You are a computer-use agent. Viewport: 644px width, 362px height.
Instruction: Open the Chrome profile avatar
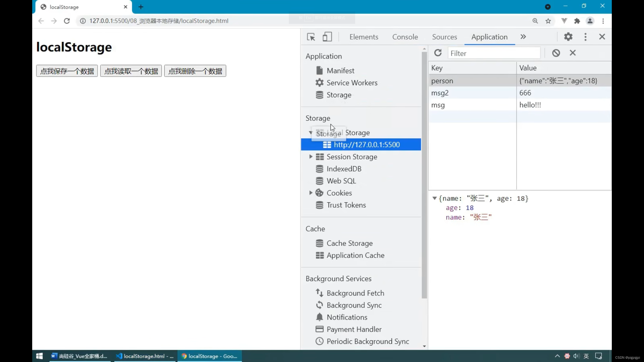coord(590,21)
